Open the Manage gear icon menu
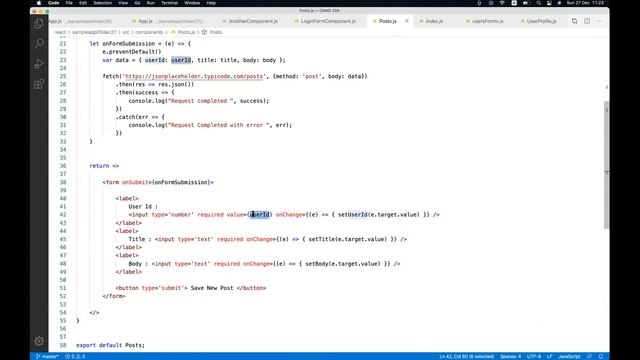The image size is (640, 360). click(x=39, y=341)
